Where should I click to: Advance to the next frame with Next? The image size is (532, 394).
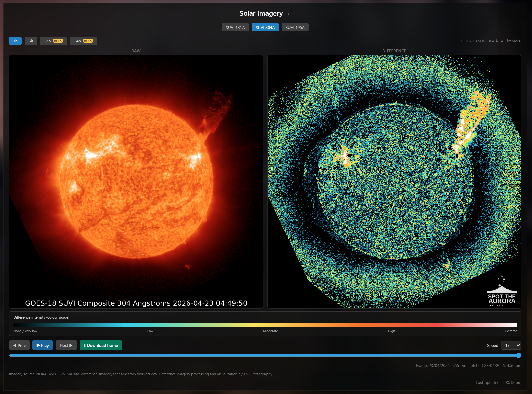click(66, 345)
